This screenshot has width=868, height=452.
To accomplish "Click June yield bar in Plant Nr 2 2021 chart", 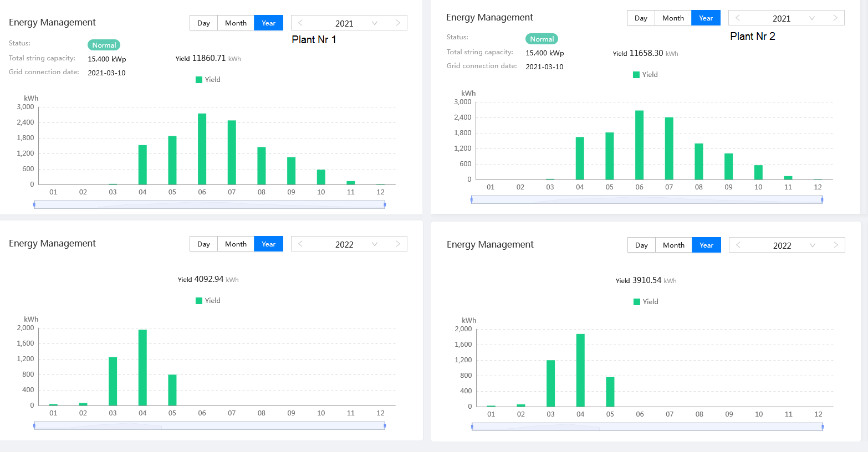I will tap(639, 145).
